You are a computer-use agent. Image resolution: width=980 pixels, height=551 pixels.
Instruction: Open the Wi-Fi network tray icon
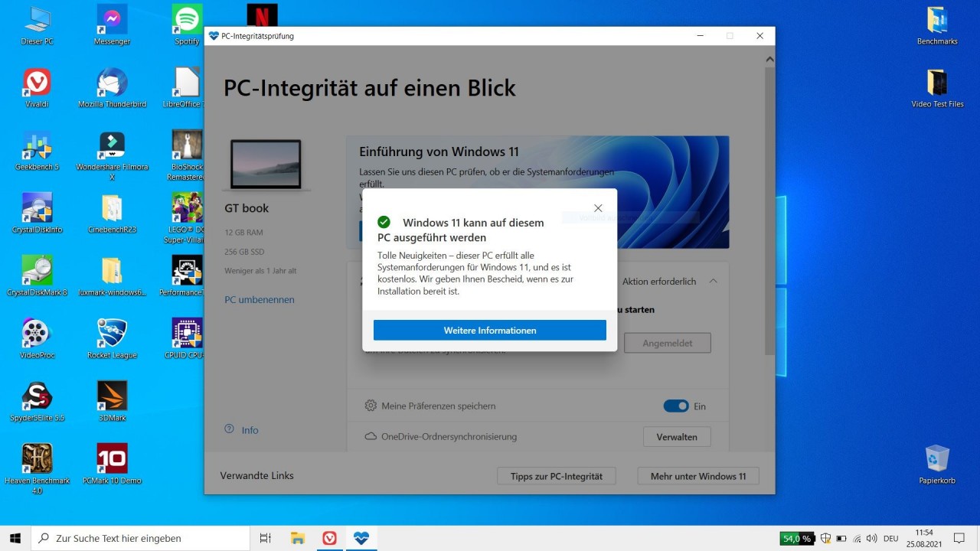pyautogui.click(x=857, y=539)
